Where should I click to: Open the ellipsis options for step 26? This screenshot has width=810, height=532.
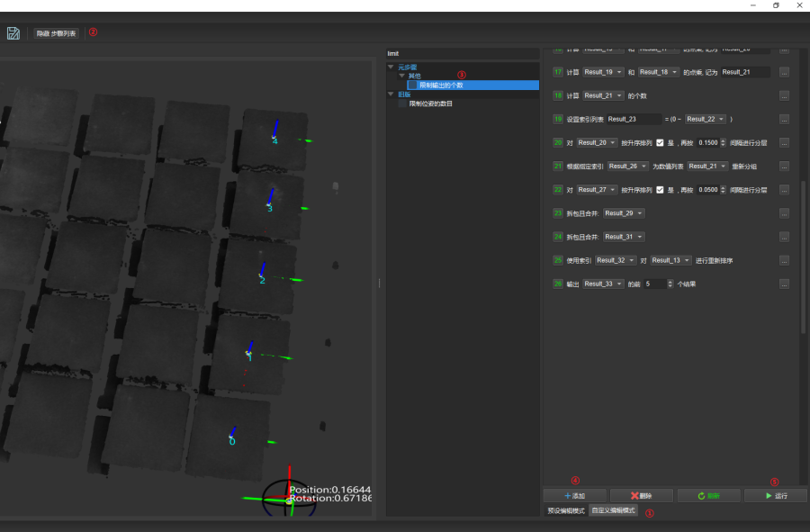(784, 284)
